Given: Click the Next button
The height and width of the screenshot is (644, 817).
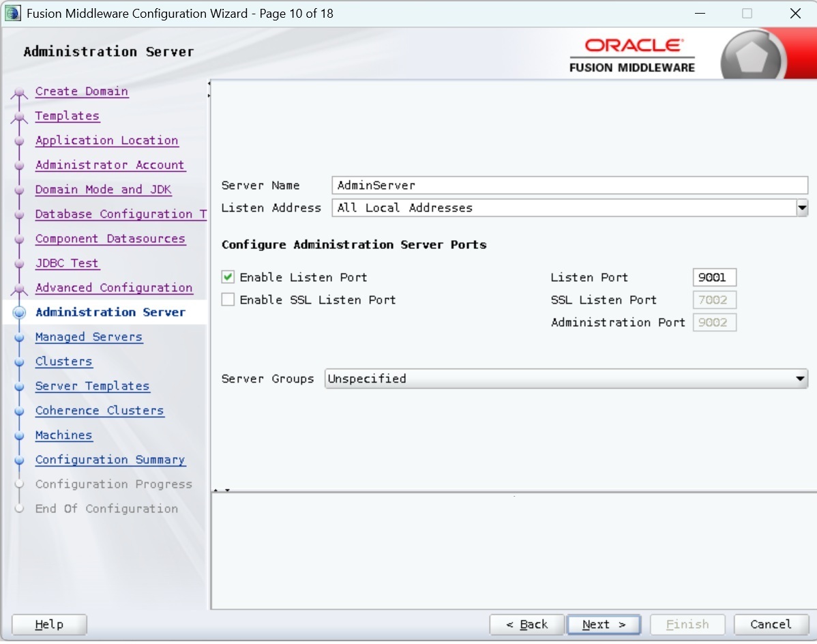Looking at the screenshot, I should tap(604, 624).
